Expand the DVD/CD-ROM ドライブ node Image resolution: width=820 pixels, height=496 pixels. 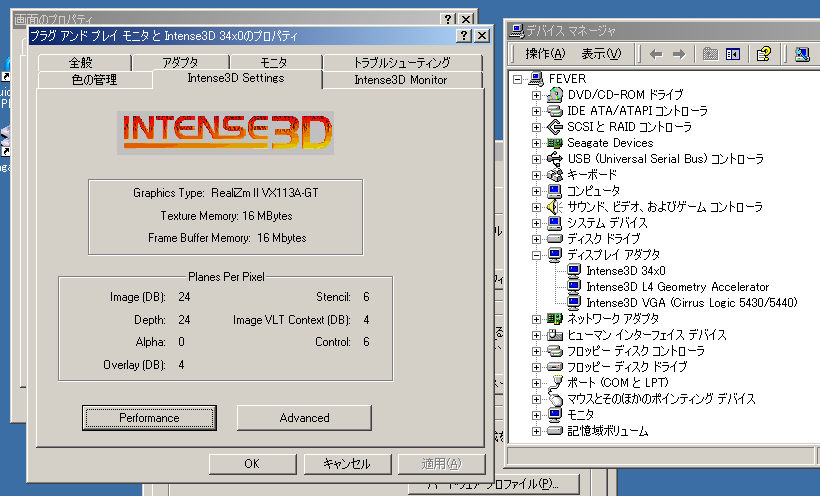point(536,95)
